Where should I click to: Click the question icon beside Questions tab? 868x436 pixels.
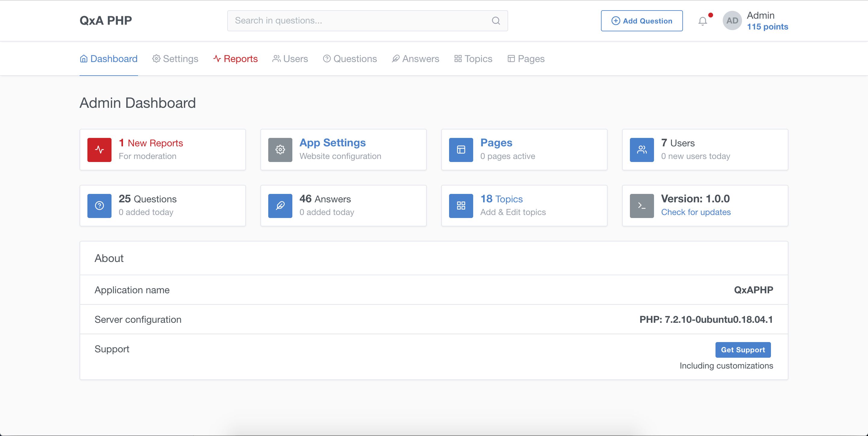[x=326, y=59]
